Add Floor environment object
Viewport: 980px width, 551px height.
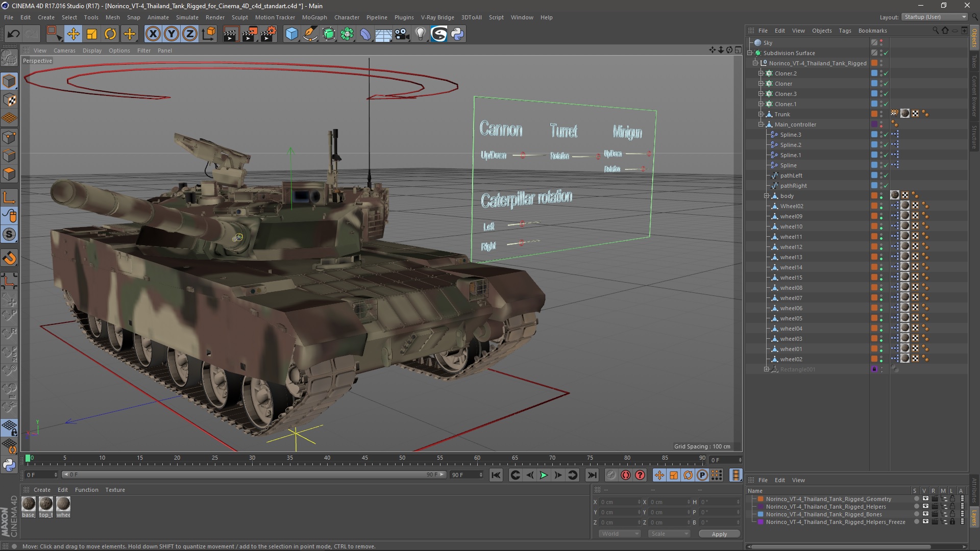click(x=384, y=34)
